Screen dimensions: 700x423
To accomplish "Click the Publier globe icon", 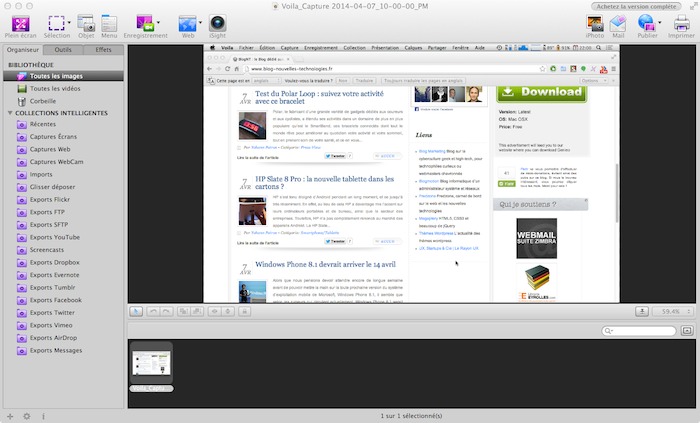I will (646, 23).
